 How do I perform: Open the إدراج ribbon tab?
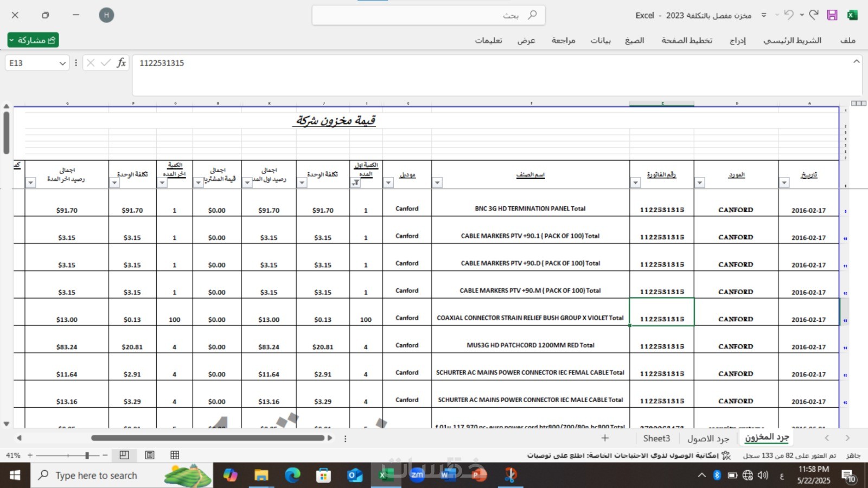pyautogui.click(x=738, y=40)
